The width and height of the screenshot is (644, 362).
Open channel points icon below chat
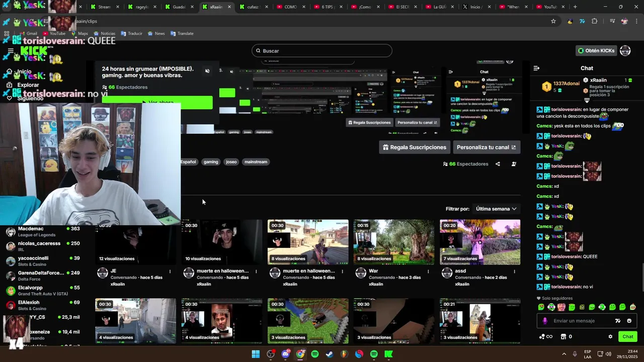546,337
